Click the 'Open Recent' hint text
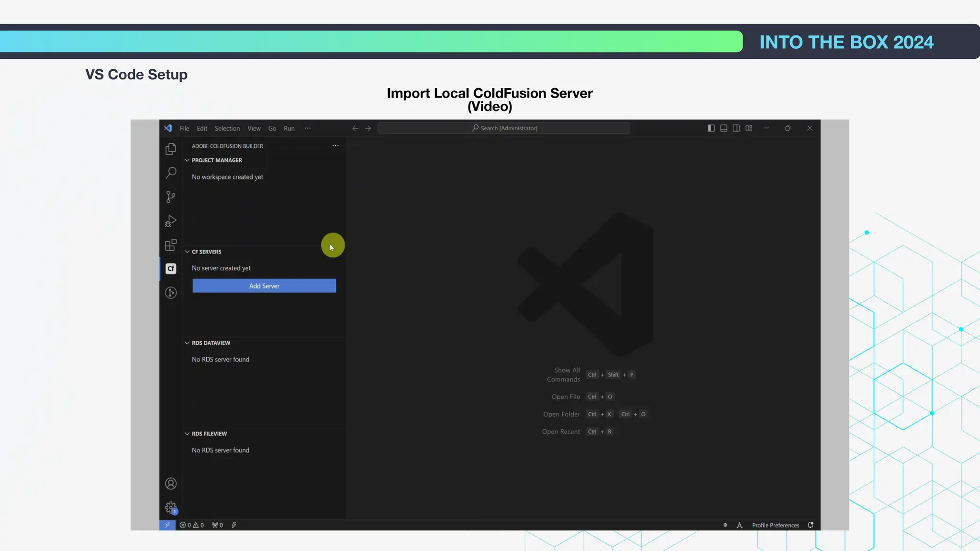The image size is (980, 551). pyautogui.click(x=561, y=432)
